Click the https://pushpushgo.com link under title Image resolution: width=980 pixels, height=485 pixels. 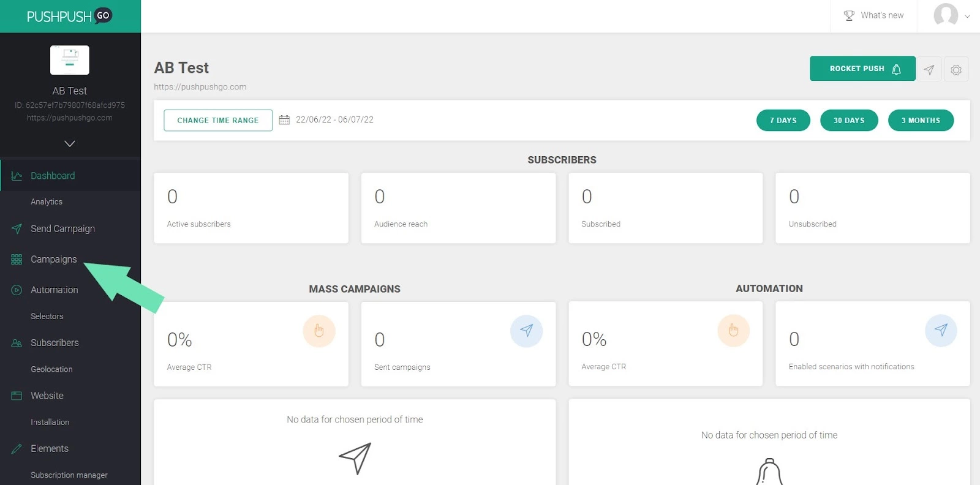click(200, 87)
